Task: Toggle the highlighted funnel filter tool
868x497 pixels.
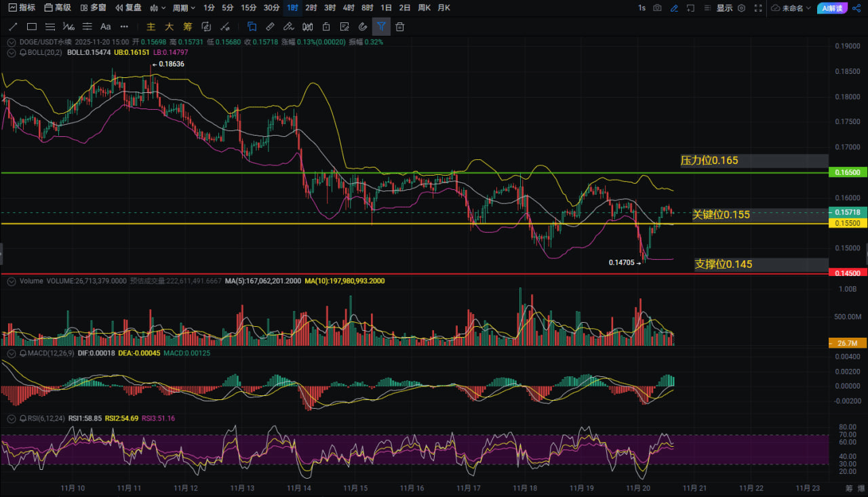Action: point(381,27)
